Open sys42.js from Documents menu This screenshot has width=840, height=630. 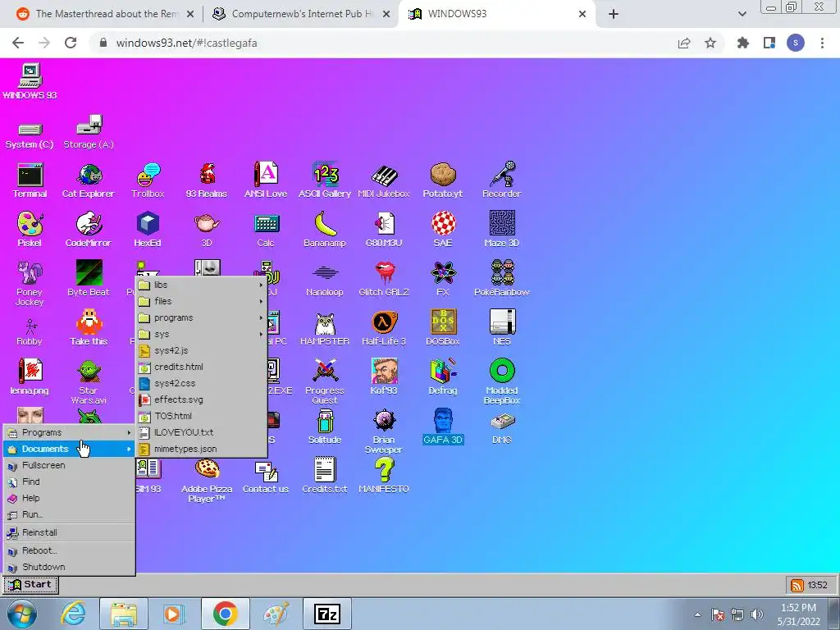pos(202,350)
